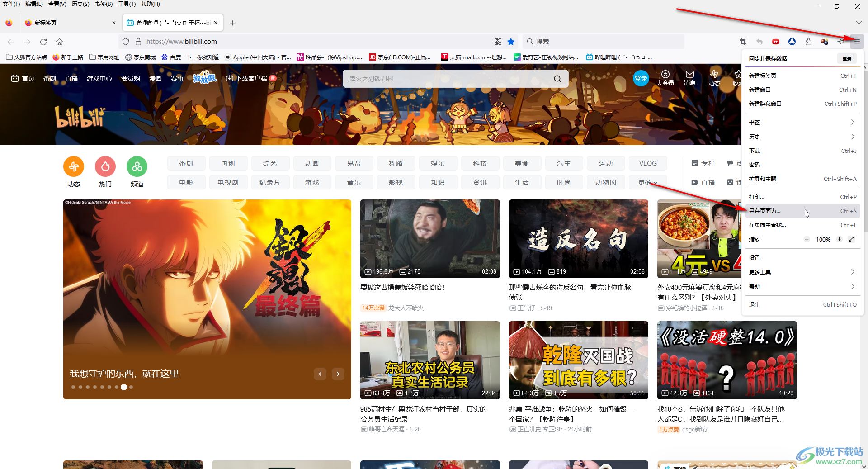
Task: Click the carousel previous arrow
Action: coord(320,374)
